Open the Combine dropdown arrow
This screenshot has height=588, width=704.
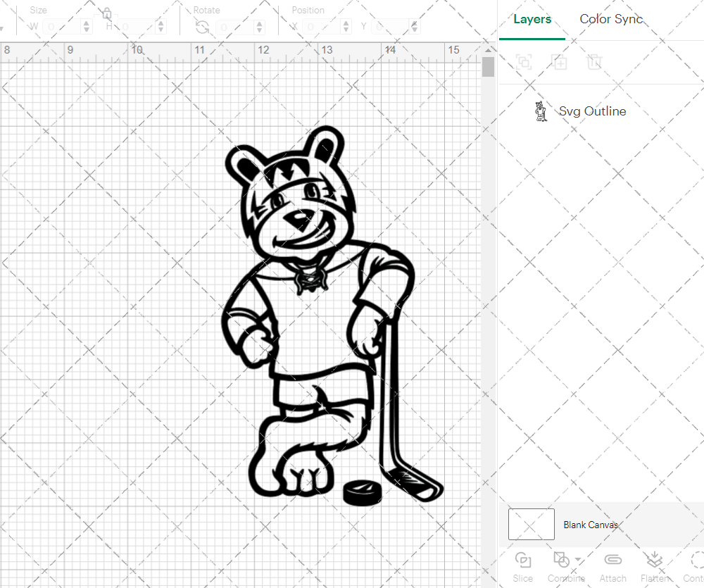point(578,560)
